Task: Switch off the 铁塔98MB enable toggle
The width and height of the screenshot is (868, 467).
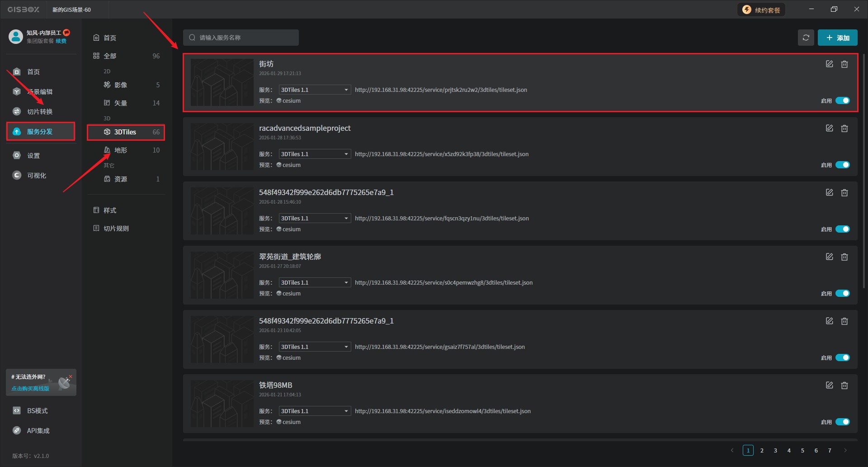Action: click(842, 422)
